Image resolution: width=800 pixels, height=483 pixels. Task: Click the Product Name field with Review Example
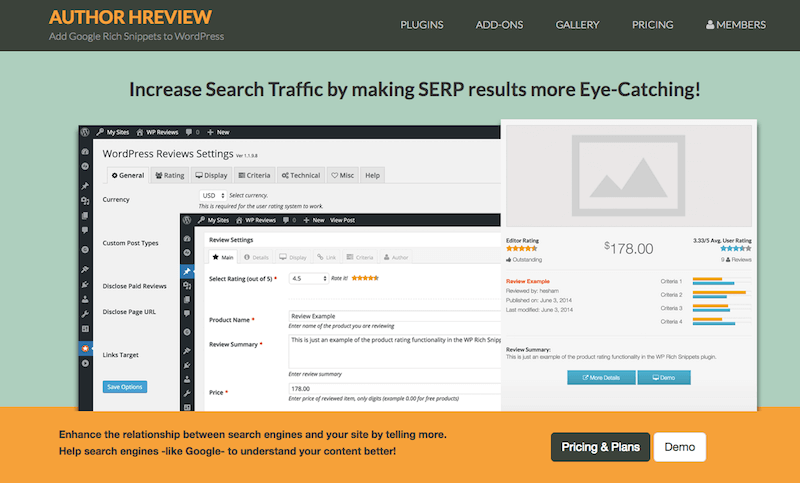click(x=394, y=316)
